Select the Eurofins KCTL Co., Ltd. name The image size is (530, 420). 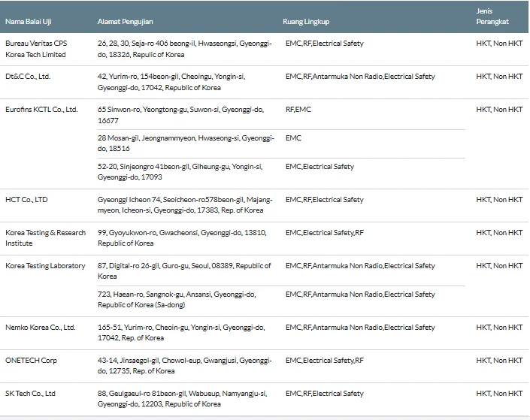[x=41, y=110]
